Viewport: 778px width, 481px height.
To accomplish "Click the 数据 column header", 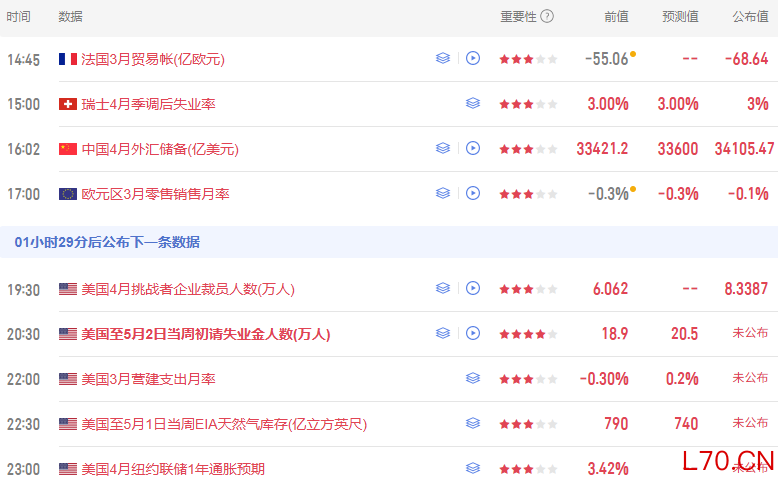I will [70, 17].
